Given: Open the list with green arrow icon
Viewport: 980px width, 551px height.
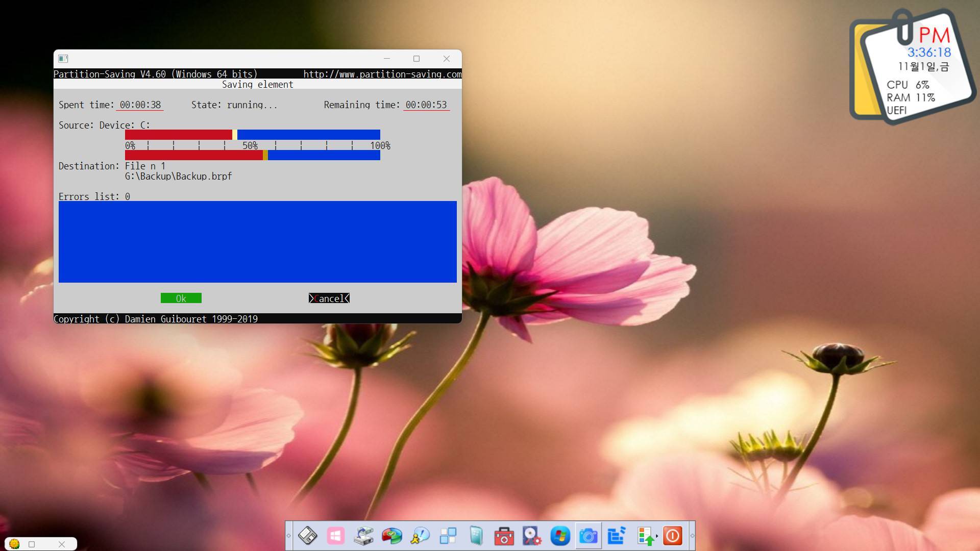Looking at the screenshot, I should (x=645, y=536).
